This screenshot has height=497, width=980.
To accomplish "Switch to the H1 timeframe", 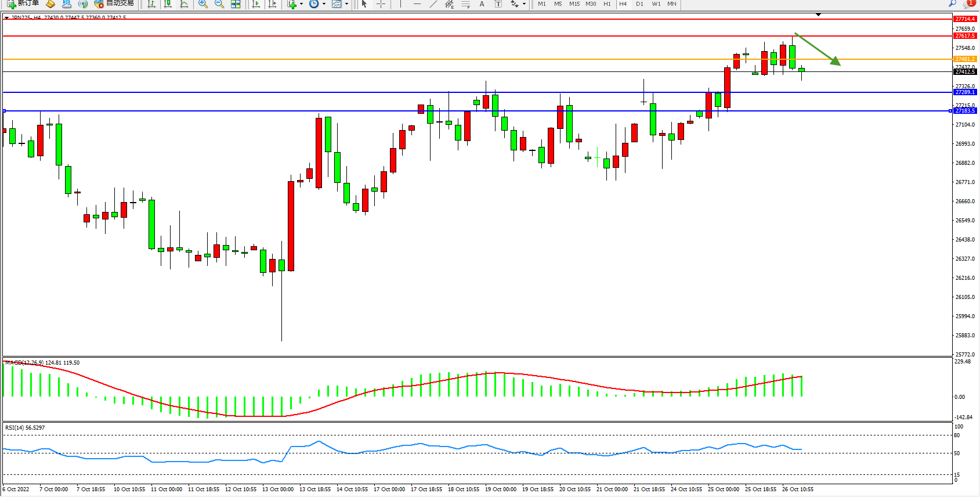I will [607, 4].
